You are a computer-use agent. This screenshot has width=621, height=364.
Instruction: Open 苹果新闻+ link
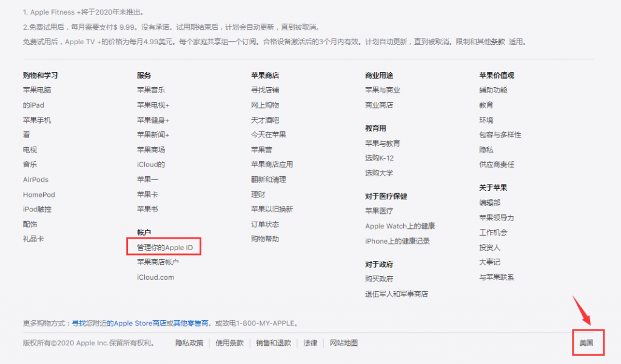153,135
